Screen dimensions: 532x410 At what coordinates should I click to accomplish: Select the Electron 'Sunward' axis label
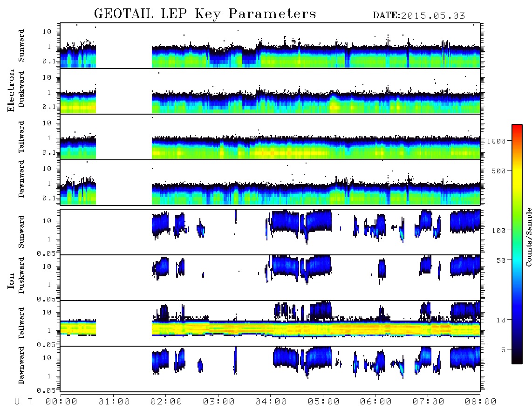click(21, 46)
